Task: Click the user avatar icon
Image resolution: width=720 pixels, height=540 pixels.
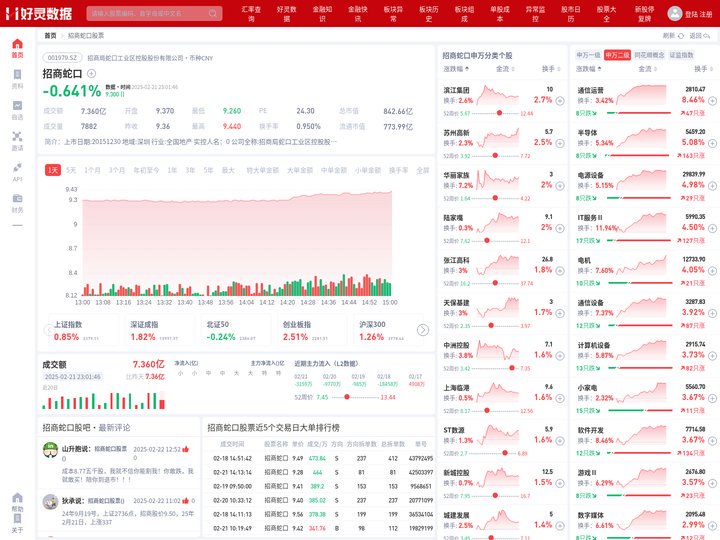Action: [675, 13]
